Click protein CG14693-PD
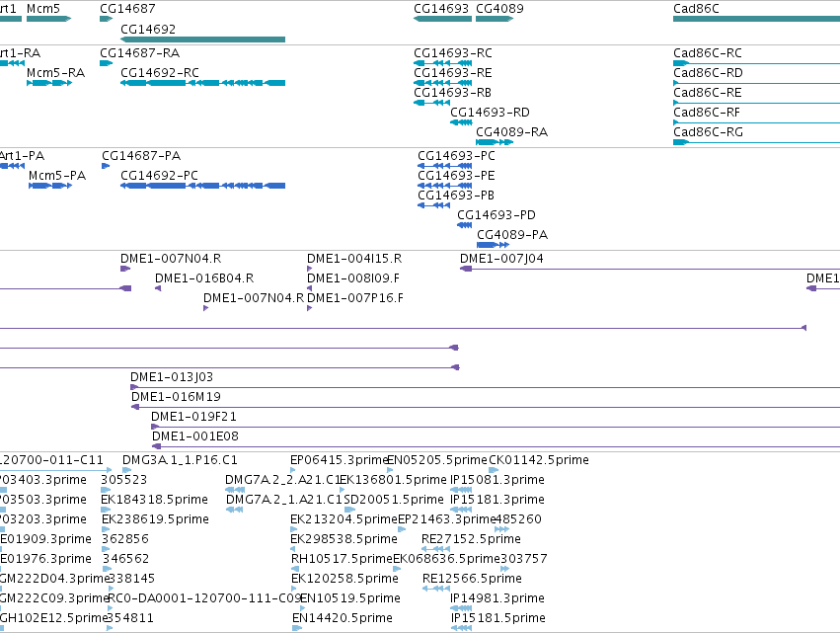Screen dimensions: 840x633 coord(465,225)
